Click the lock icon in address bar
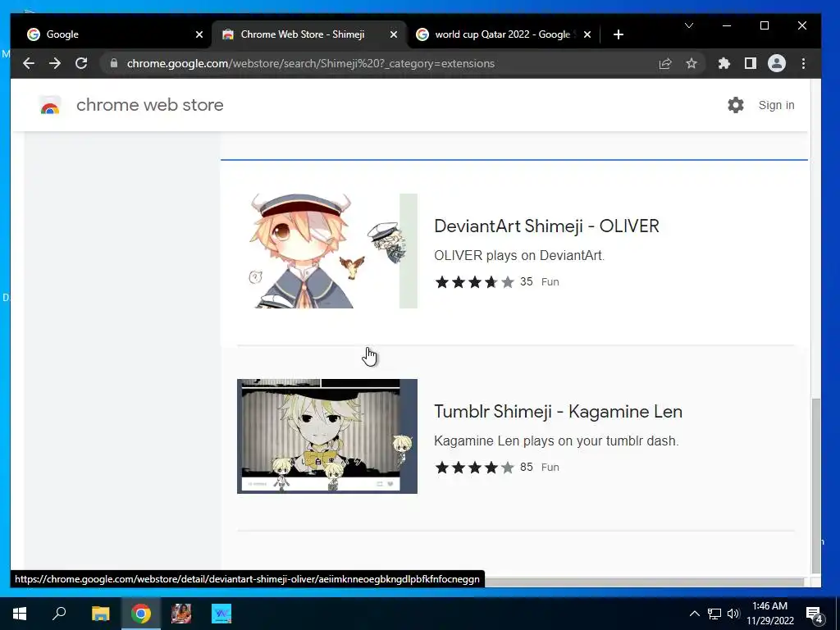The image size is (840, 630). (113, 63)
